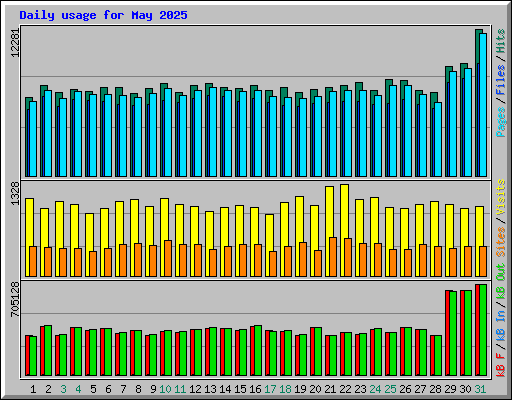Image resolution: width=512 pixels, height=400 pixels.
Task: Click day 19 on the x-axis
Action: 300,389
